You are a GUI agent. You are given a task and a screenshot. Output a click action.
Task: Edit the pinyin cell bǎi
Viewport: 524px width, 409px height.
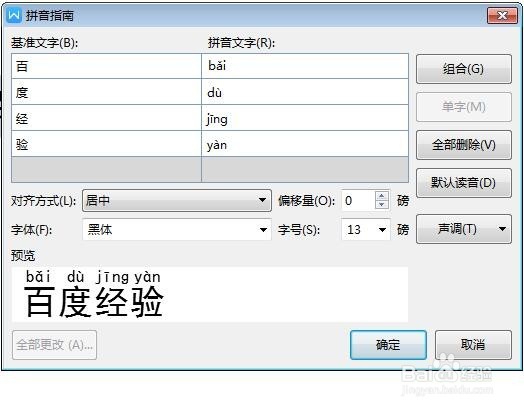pyautogui.click(x=305, y=66)
